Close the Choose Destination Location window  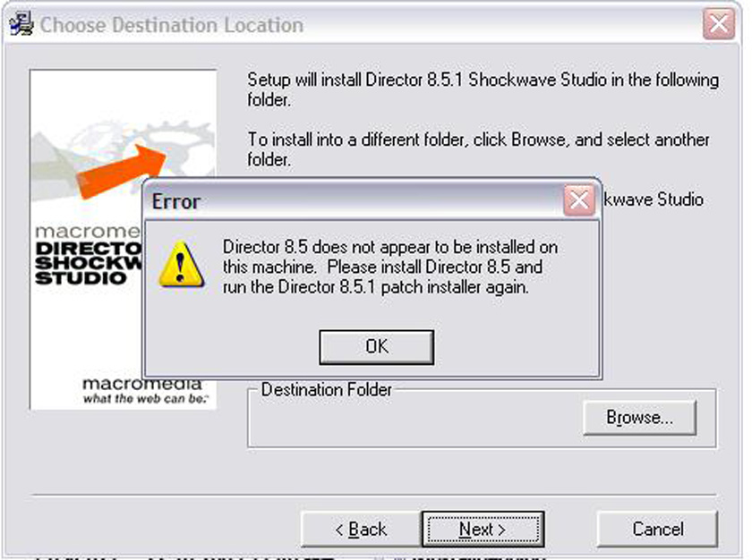718,23
